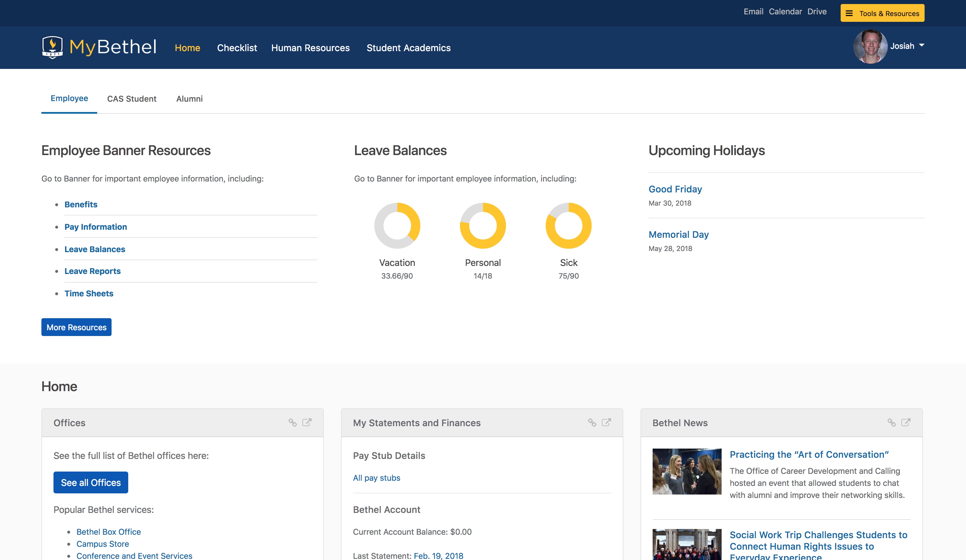Switch to the CAS Student tab
966x560 pixels.
(x=131, y=99)
